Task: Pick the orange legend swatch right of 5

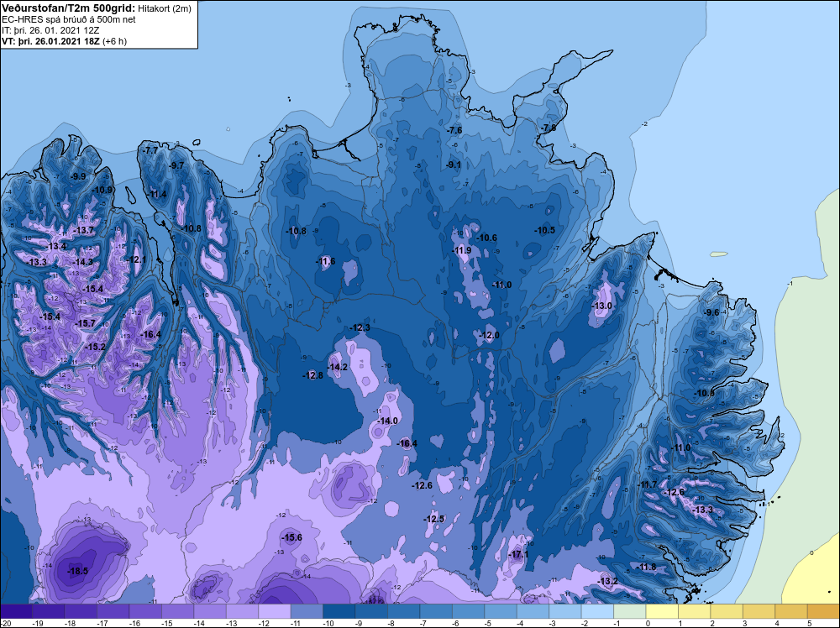Action: 823,611
